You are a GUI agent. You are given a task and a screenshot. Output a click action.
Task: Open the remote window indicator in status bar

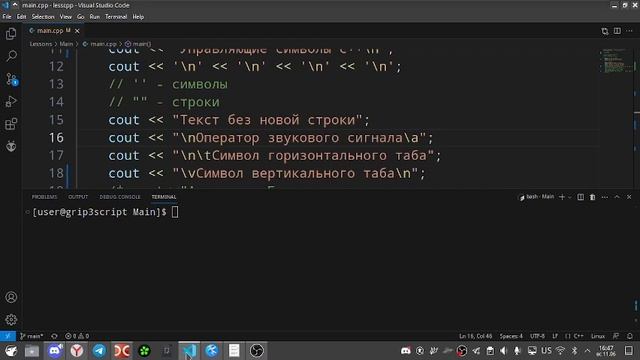click(8, 336)
